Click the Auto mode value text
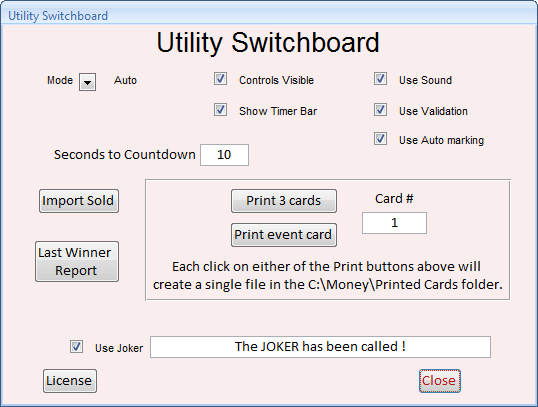Viewport: 538px width, 407px height. pyautogui.click(x=125, y=80)
